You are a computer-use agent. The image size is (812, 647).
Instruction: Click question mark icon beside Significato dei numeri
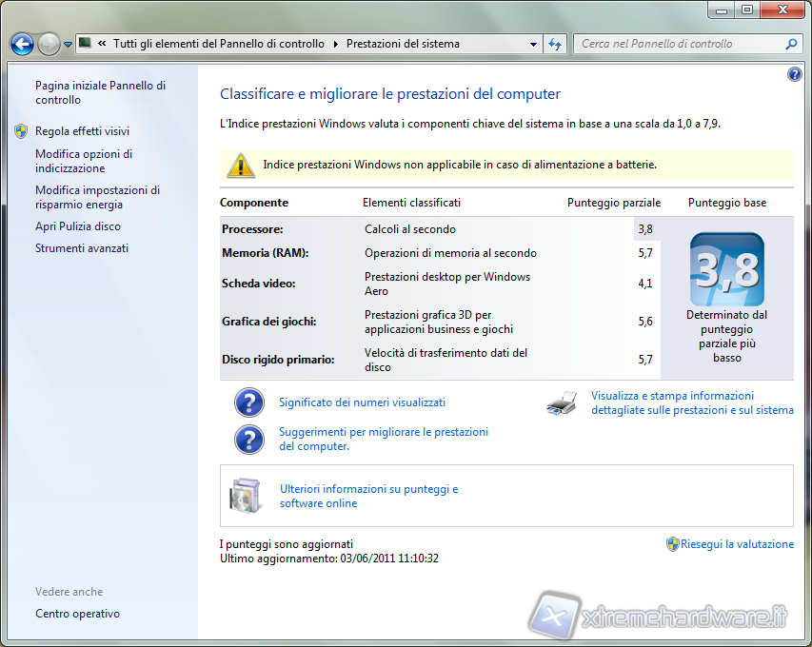coord(248,402)
